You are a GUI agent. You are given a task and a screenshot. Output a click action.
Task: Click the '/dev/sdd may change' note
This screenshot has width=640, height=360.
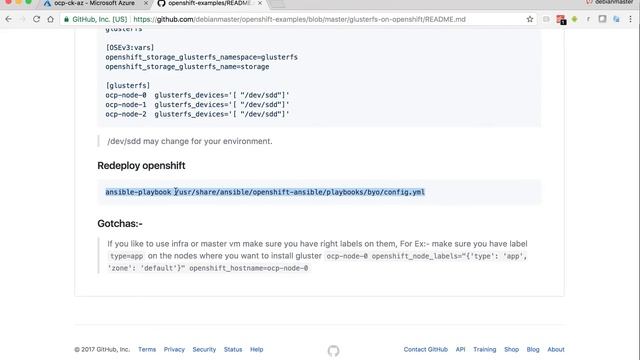[190, 141]
